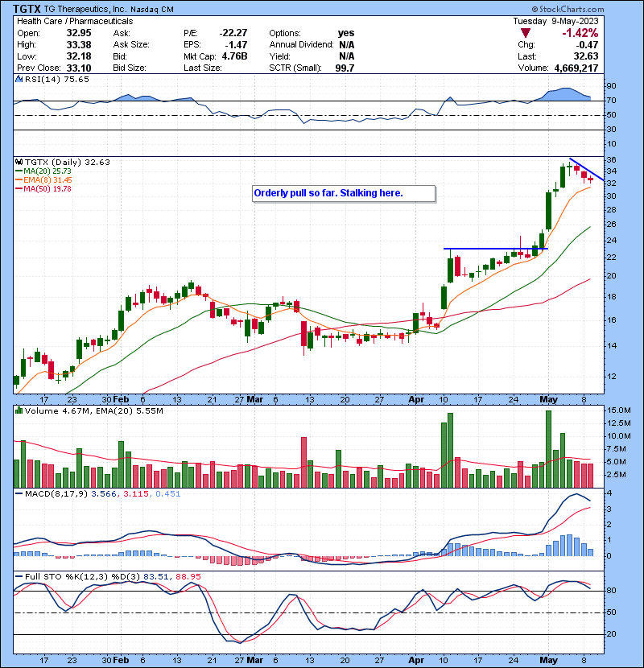Click the blue descending trendline at the May high
644x668 pixels.
tap(587, 170)
